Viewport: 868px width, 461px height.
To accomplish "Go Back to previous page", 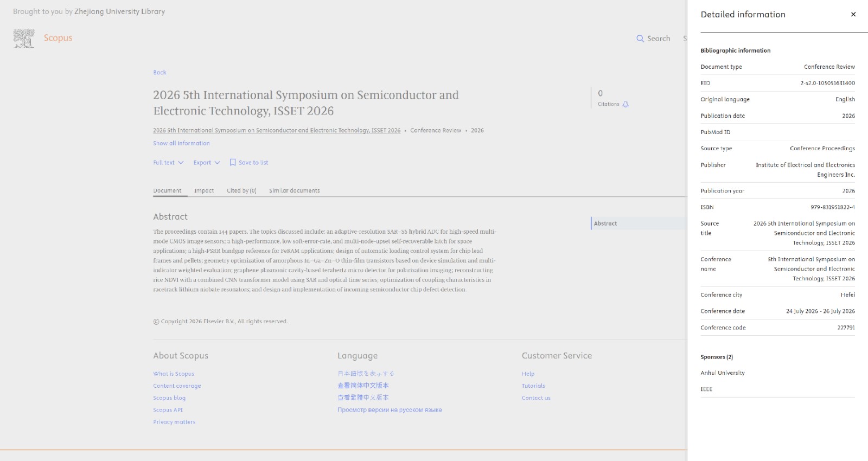I will (159, 72).
